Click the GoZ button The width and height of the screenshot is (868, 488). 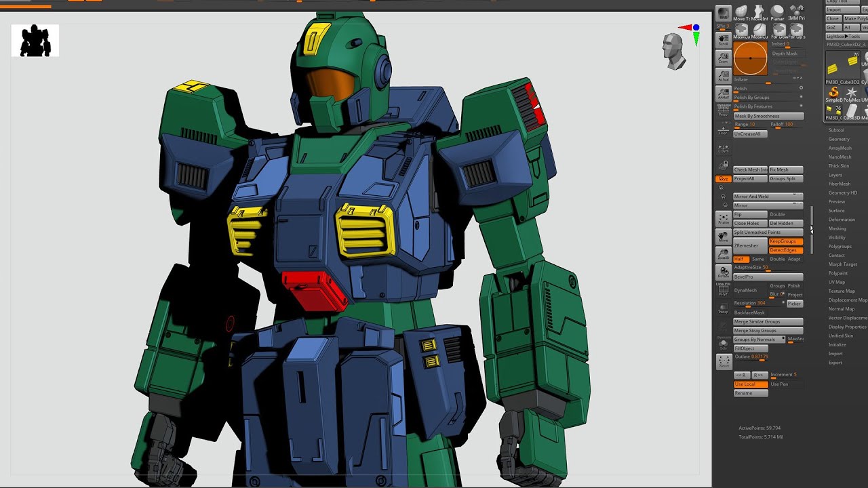(833, 27)
